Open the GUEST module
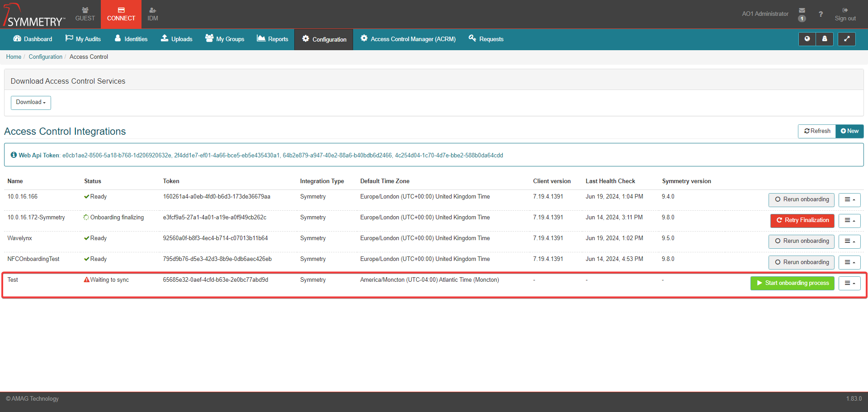Screen dimensions: 868x412 (85, 14)
